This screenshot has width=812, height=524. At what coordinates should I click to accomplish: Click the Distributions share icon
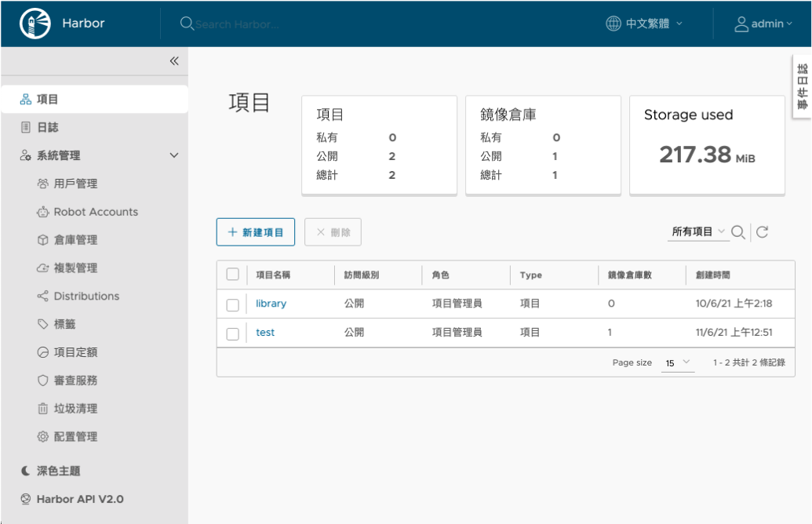[42, 297]
